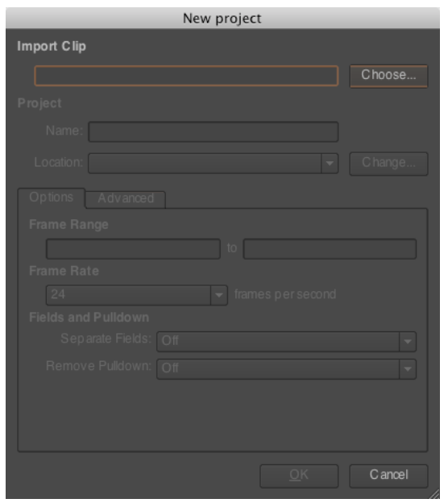This screenshot has width=448, height=503.
Task: Click the Frame Range start field
Action: point(133,248)
